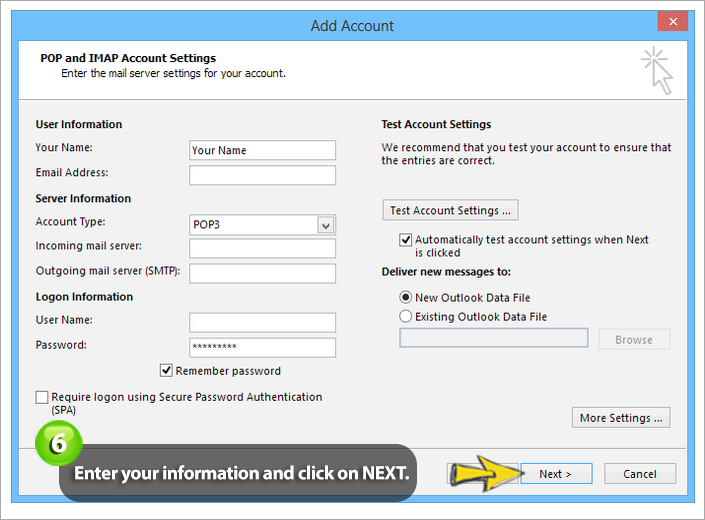Click the Next button

click(x=556, y=474)
